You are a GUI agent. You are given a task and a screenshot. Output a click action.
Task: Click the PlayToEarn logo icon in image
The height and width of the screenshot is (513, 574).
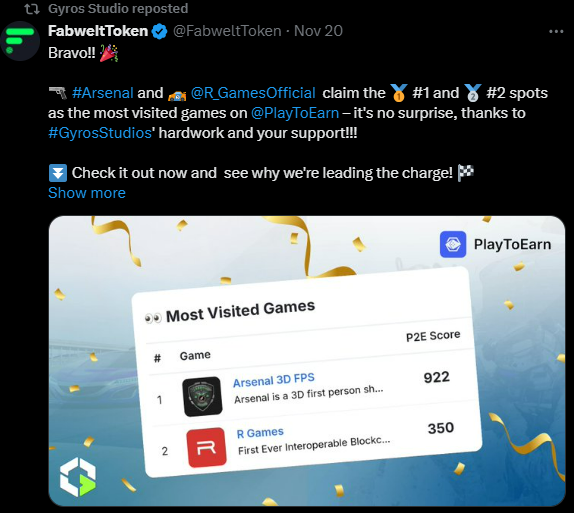click(x=453, y=244)
